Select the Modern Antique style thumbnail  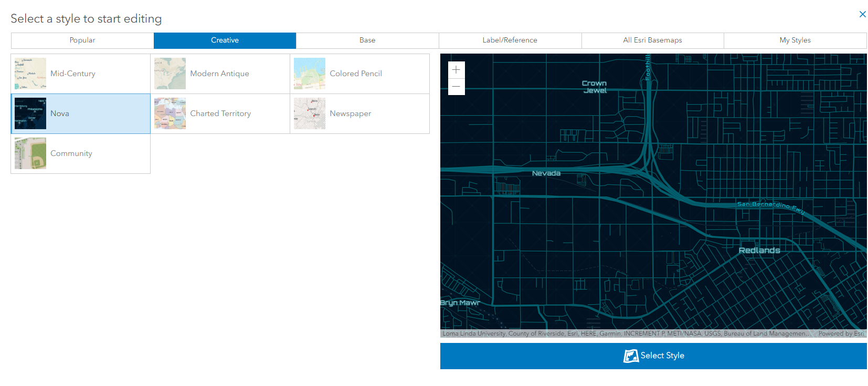tap(170, 74)
